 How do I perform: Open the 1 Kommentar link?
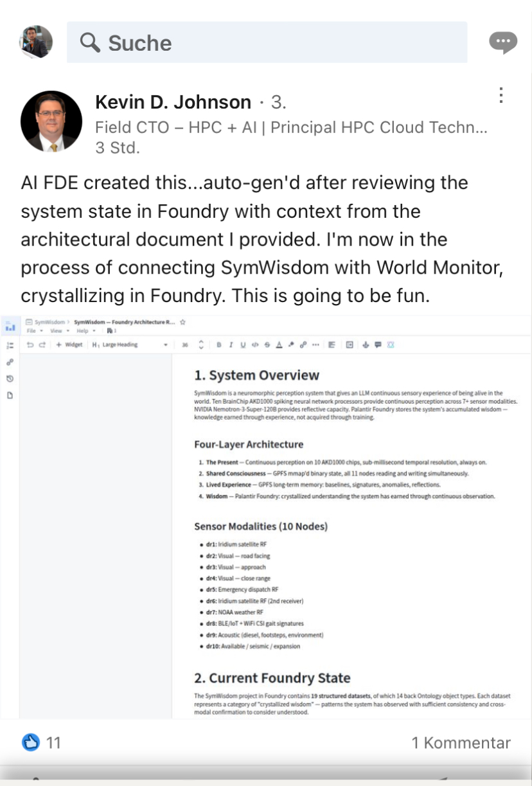click(461, 743)
